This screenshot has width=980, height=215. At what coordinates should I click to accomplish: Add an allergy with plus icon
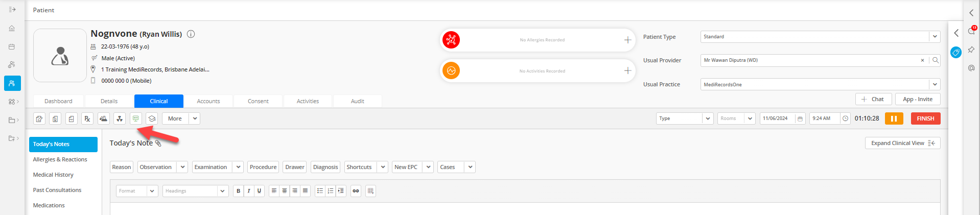(x=627, y=40)
